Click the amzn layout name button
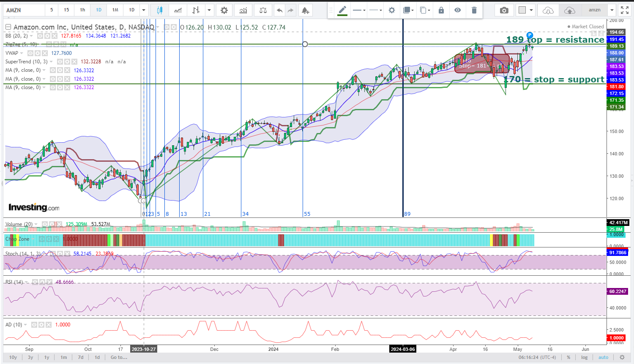Viewport: 634px width, 364px height. (x=594, y=10)
